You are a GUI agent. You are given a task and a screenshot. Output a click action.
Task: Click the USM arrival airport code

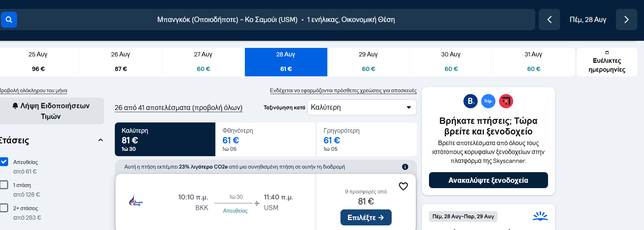pyautogui.click(x=271, y=208)
